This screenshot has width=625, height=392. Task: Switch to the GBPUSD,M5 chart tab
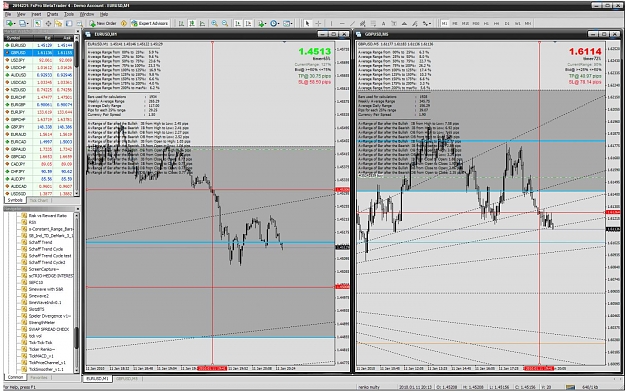coord(127,378)
